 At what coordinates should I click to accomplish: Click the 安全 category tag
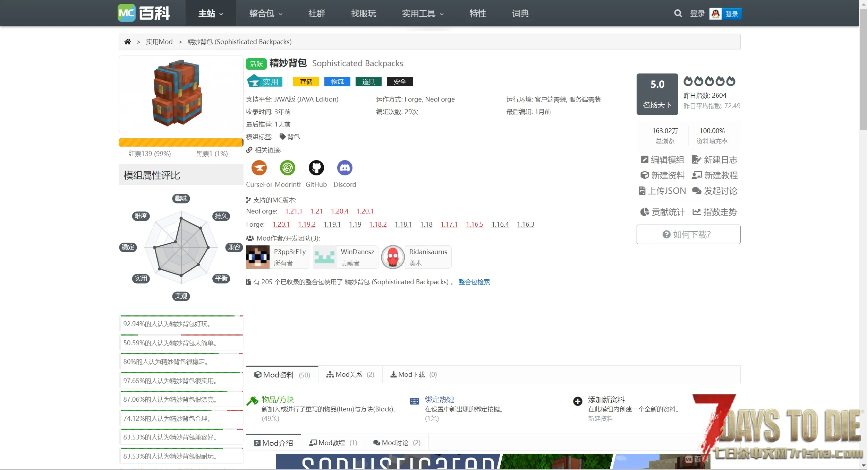coord(400,82)
